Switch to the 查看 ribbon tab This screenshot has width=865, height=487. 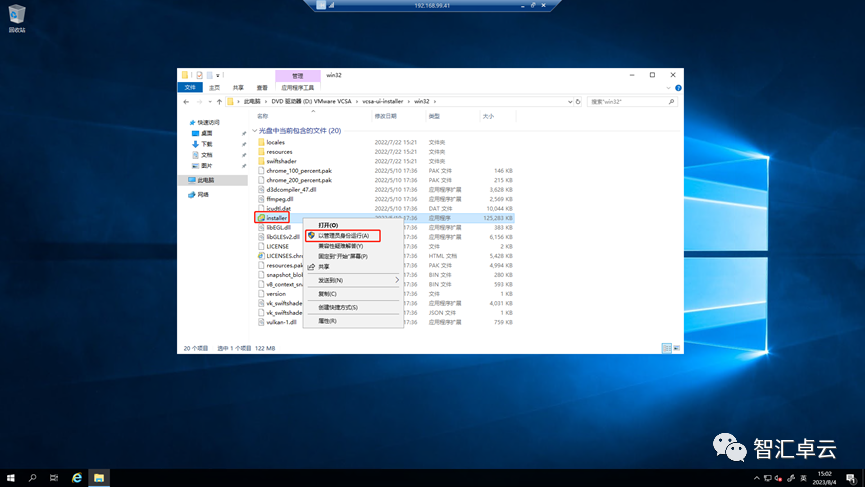coord(262,88)
